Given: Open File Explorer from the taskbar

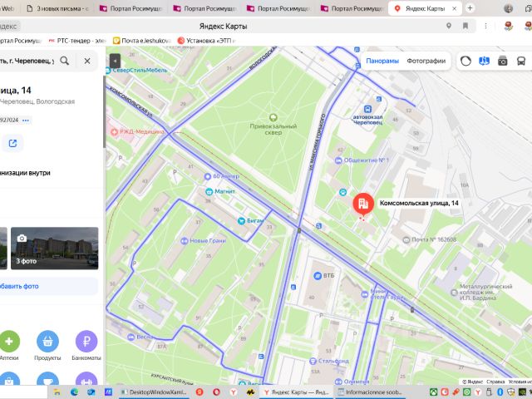Looking at the screenshot, I should [57, 392].
